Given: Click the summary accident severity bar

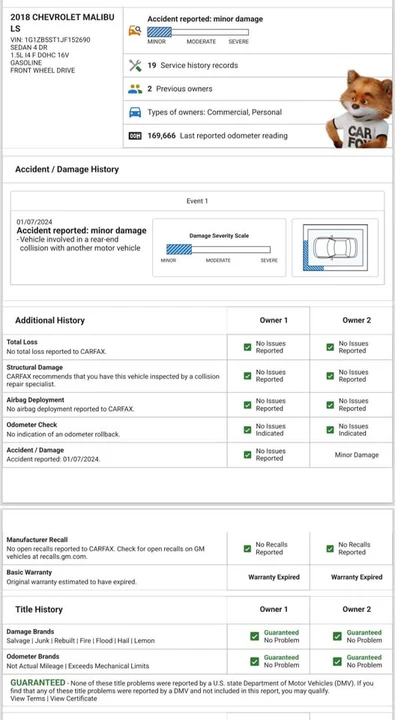Looking at the screenshot, I should [198, 32].
